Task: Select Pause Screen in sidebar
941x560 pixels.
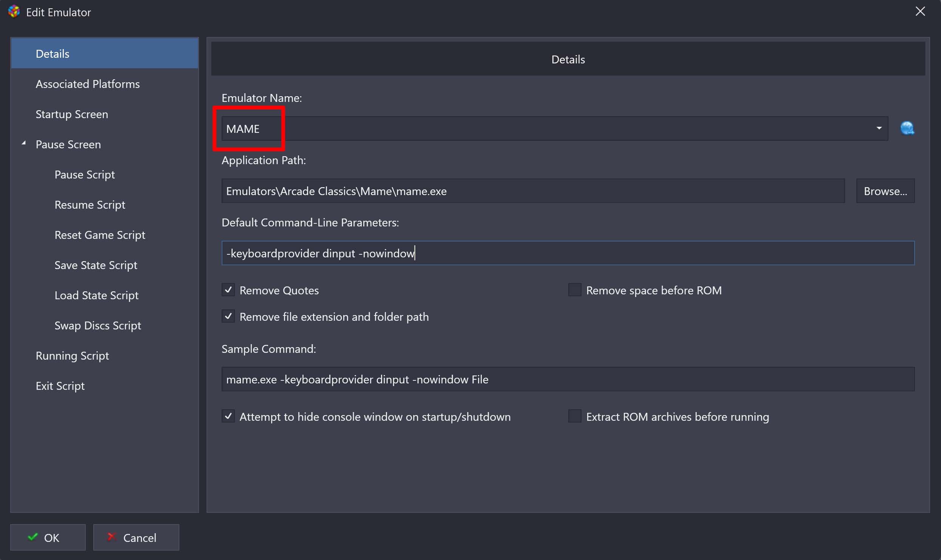Action: coord(105,144)
